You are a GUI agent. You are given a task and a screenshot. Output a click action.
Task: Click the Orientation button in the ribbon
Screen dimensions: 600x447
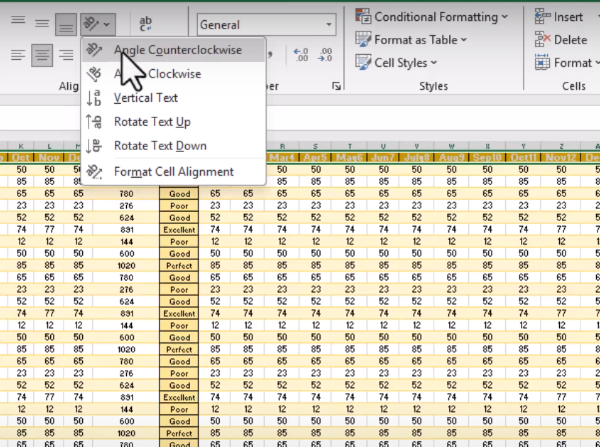[98, 23]
